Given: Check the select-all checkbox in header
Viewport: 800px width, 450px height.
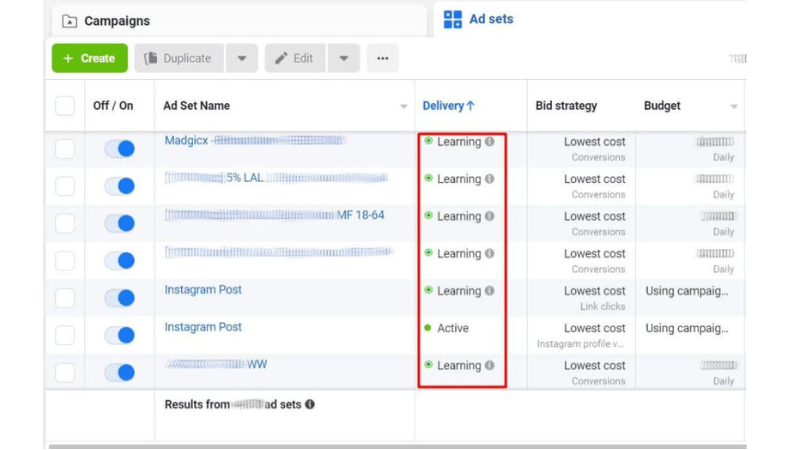Looking at the screenshot, I should click(x=65, y=106).
